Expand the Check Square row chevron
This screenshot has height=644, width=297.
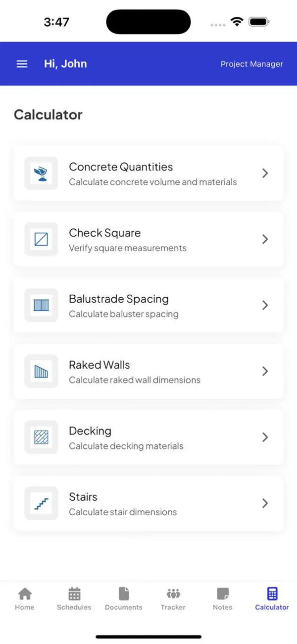265,239
